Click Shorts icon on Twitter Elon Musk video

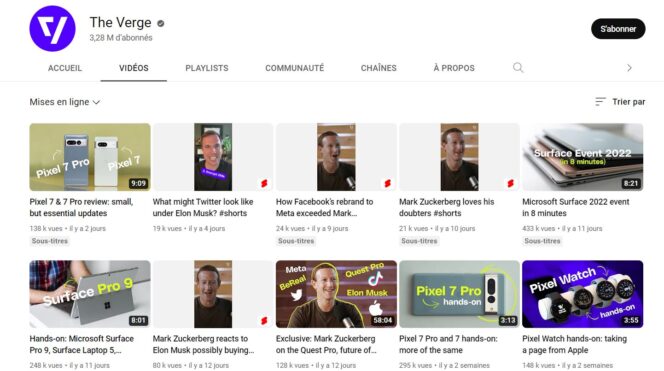click(264, 183)
